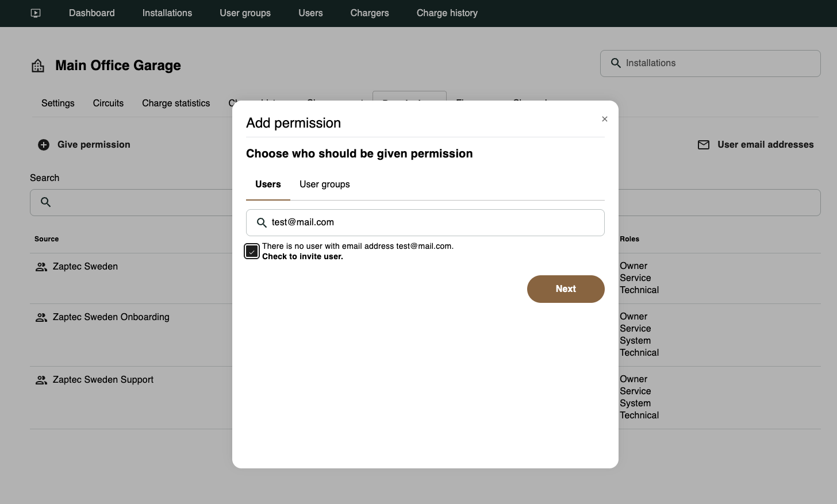Switch to the User groups tab in the modal
837x504 pixels.
point(324,184)
